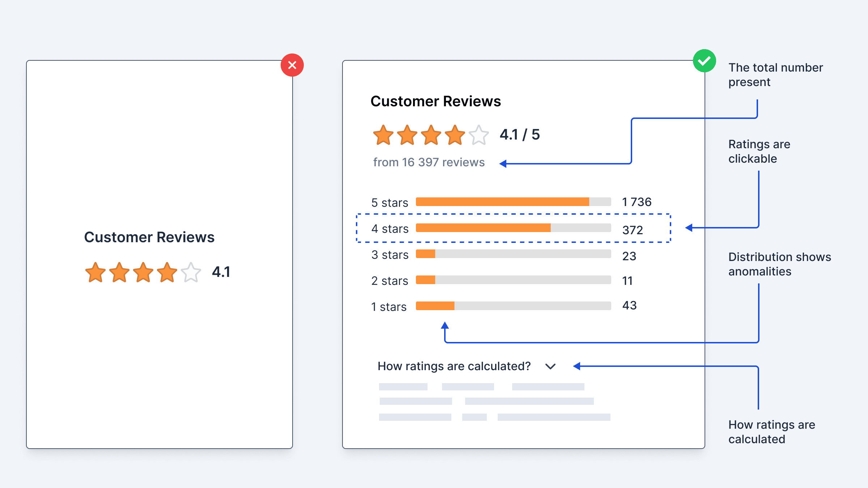
Task: Click the left card Customer Reviews heading
Action: pos(149,237)
